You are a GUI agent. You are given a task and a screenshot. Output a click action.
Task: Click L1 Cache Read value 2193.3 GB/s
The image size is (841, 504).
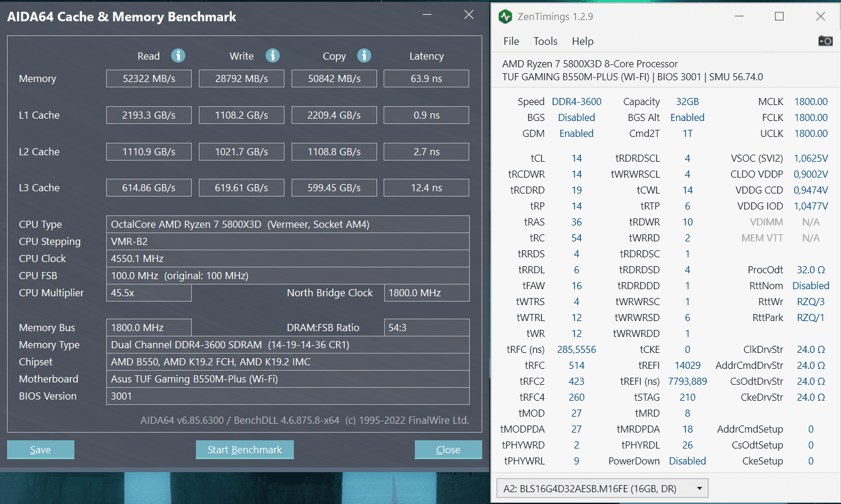click(x=149, y=115)
